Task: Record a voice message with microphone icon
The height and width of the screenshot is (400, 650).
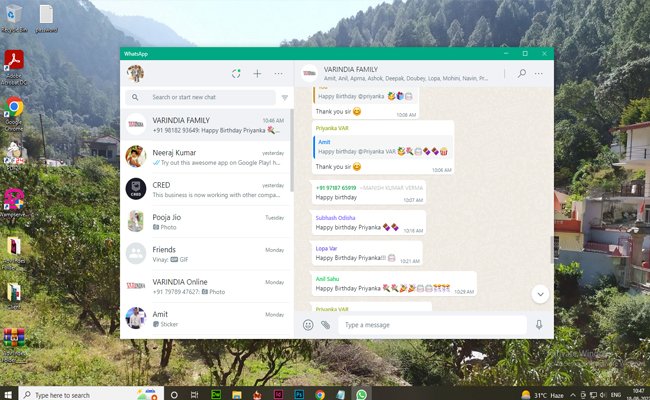Action: [539, 325]
